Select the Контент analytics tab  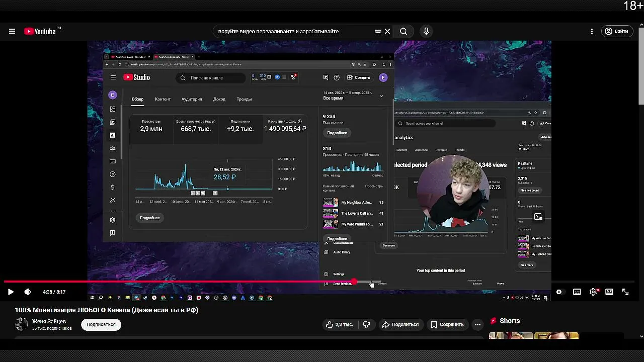[x=163, y=99]
